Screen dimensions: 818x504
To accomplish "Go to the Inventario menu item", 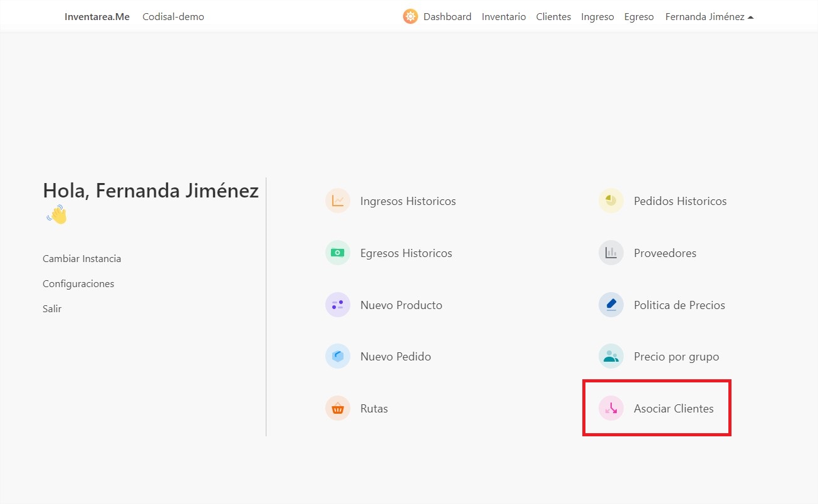I will (503, 16).
